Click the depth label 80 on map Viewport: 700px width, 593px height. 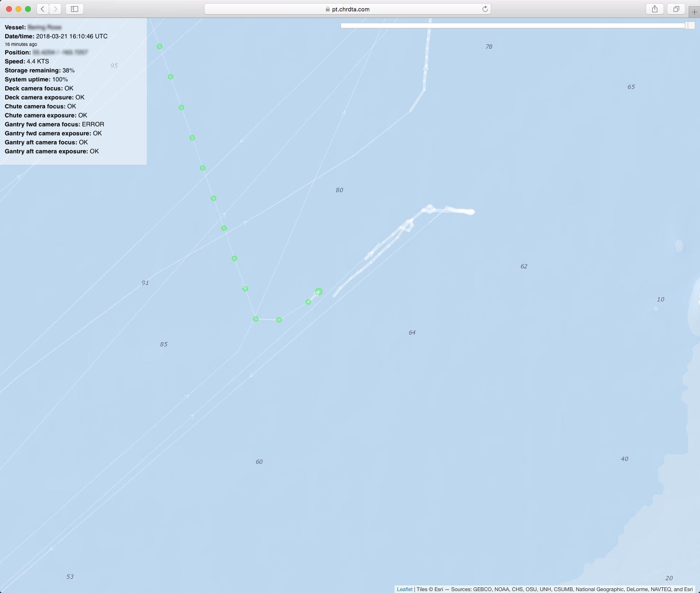point(339,190)
